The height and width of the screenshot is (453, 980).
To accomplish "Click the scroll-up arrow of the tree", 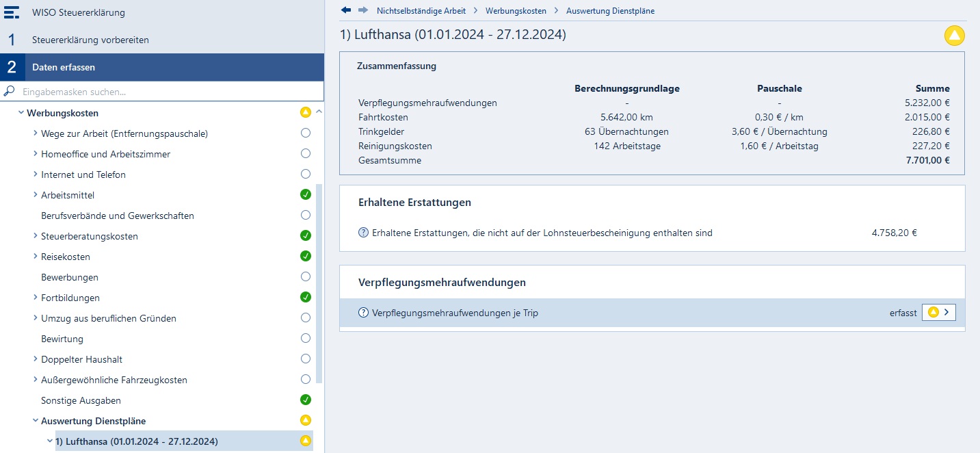I will pyautogui.click(x=319, y=110).
